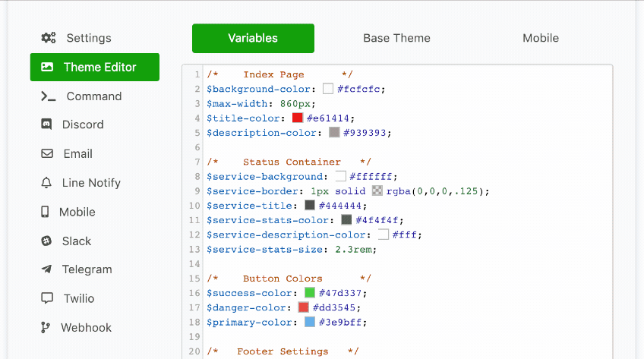This screenshot has width=644, height=359.
Task: Click the Footer Settings comment line
Action: pos(283,351)
